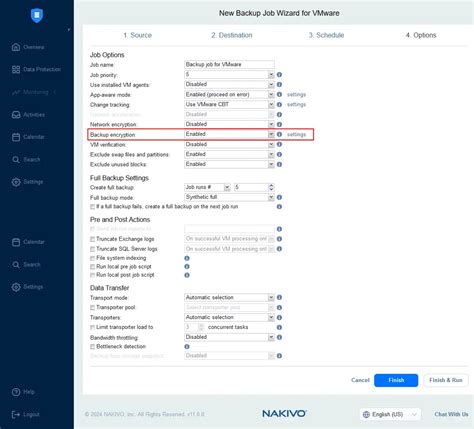474x429 pixels.
Task: Click info icon for Bottleneck detection
Action: click(187, 347)
